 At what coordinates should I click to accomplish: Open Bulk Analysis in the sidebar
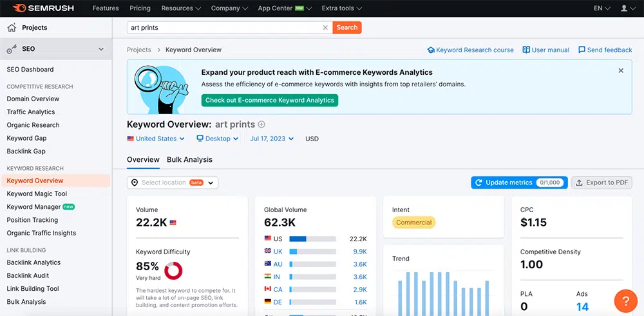pos(26,302)
